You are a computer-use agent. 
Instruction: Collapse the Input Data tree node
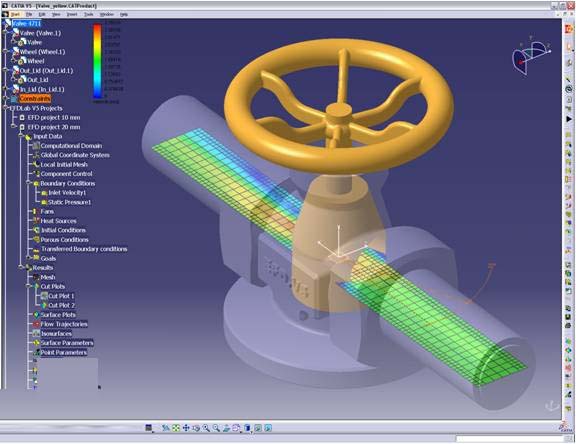click(x=21, y=136)
